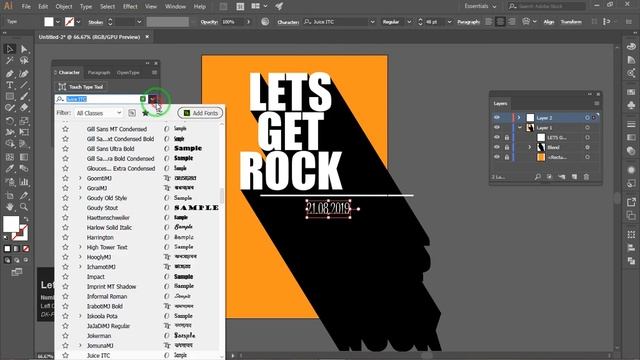Screen dimensions: 640x360
Task: Select the Line Segment tool
Action: click(24, 85)
